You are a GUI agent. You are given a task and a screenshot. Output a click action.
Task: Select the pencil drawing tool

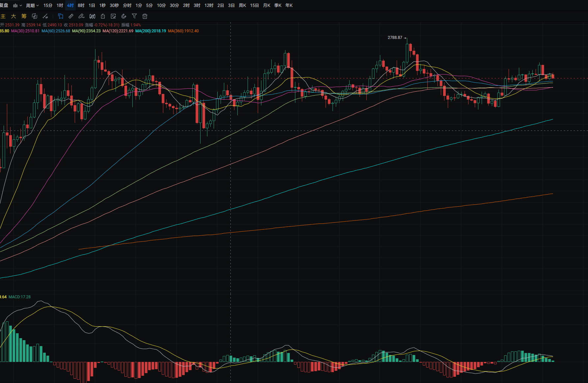[x=82, y=16]
